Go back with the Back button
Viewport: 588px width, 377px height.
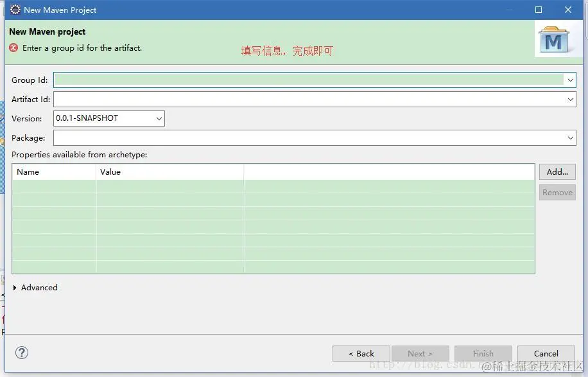pyautogui.click(x=361, y=353)
